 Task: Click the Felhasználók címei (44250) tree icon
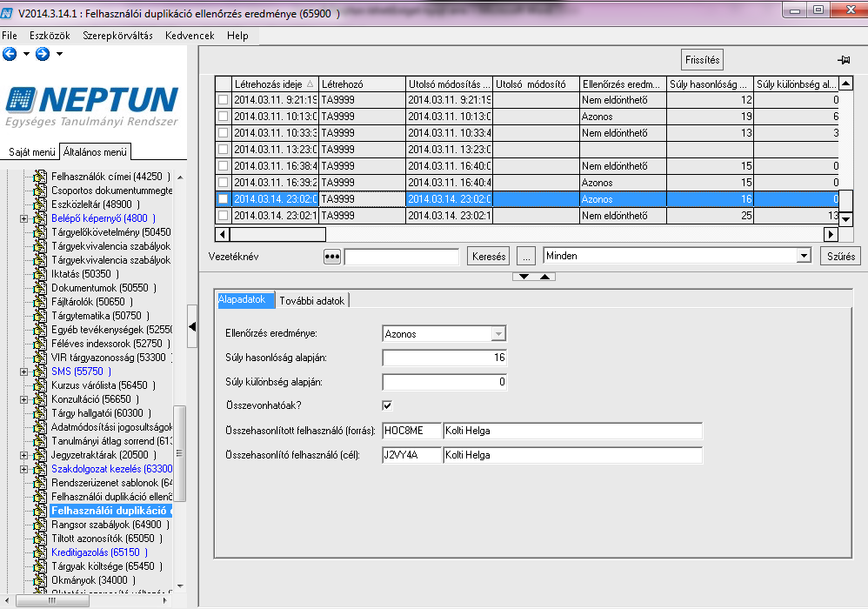pyautogui.click(x=40, y=177)
